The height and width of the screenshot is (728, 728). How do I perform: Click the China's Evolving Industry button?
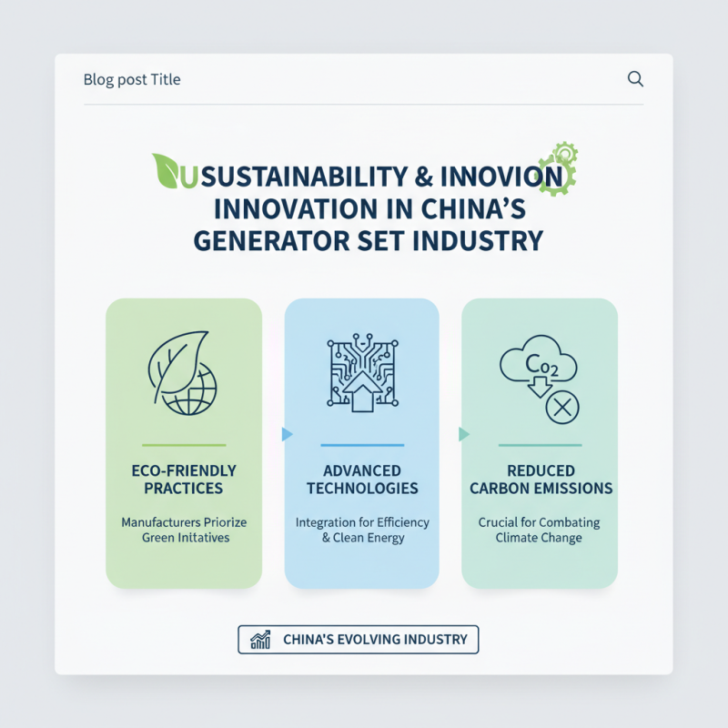click(x=358, y=640)
